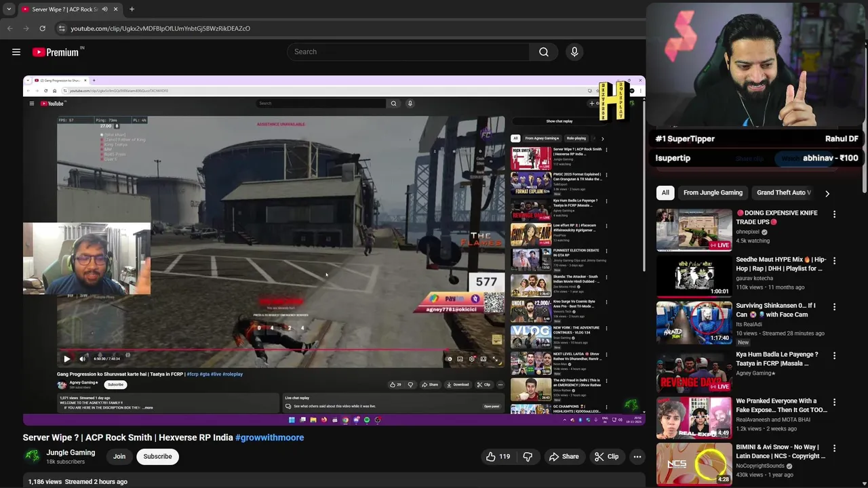Open the Shinkansen 1:17:40 thumbnail
This screenshot has width=868, height=488.
click(694, 322)
